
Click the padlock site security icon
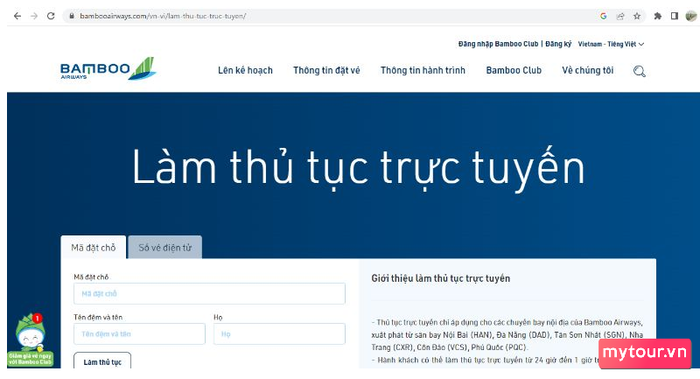(71, 16)
